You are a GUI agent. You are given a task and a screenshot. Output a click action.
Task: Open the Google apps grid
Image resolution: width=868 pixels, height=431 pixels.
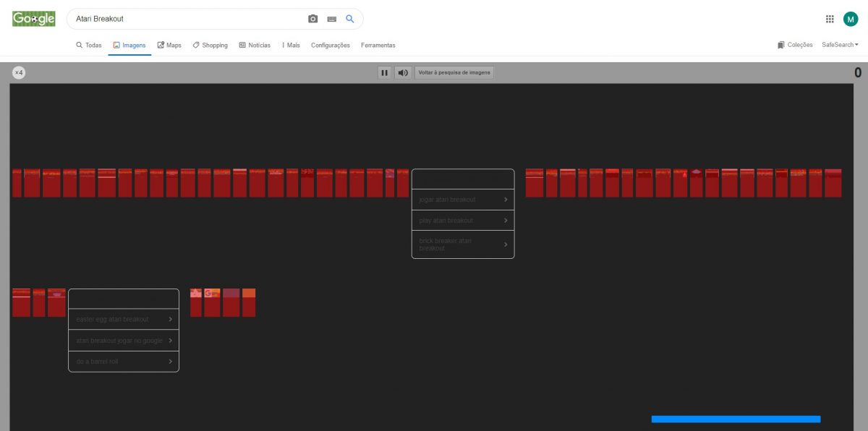point(830,19)
